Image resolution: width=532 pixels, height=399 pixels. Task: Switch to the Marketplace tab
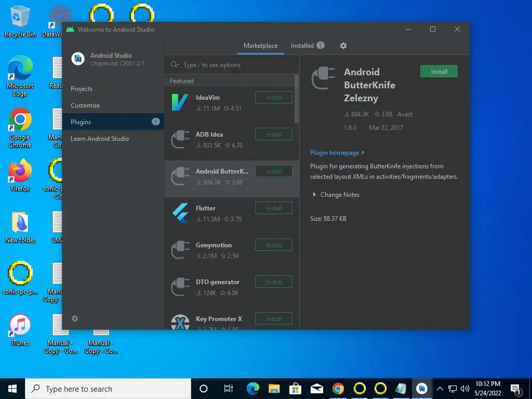[261, 46]
